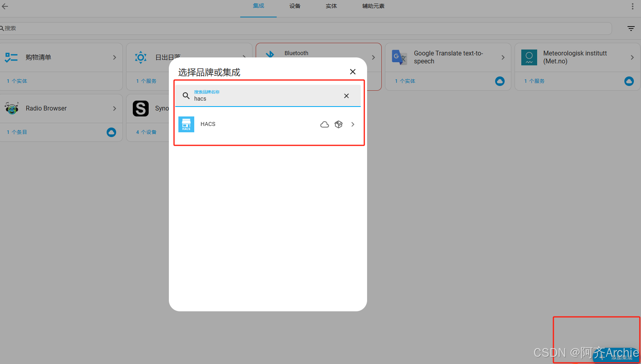Open the 购物清单 1 个实体 link
The width and height of the screenshot is (641, 364).
[17, 81]
